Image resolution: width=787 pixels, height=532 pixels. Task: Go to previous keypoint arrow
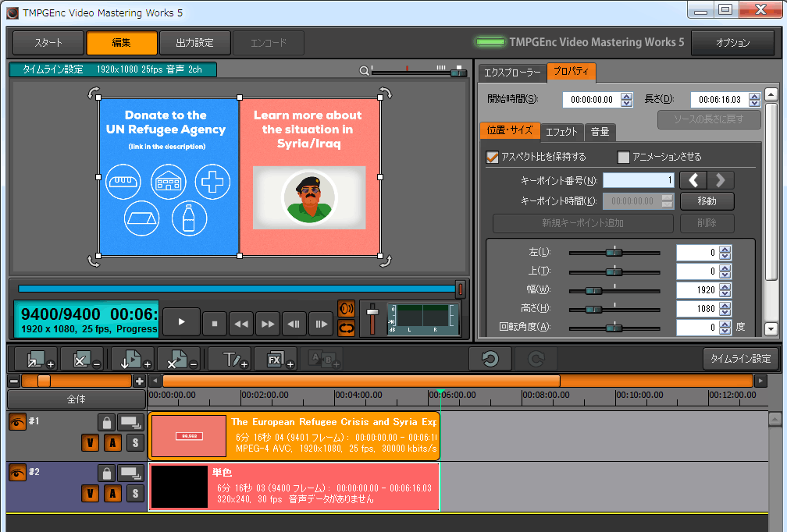click(x=693, y=180)
